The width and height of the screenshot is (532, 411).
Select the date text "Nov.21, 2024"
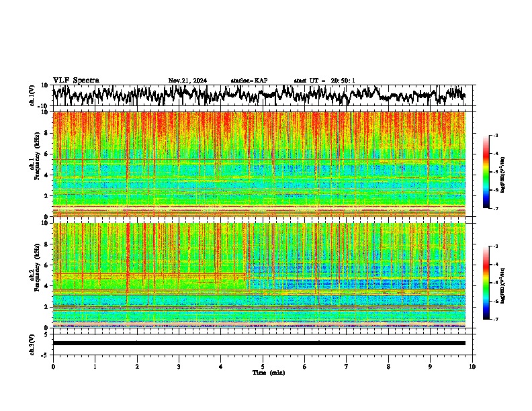[187, 81]
